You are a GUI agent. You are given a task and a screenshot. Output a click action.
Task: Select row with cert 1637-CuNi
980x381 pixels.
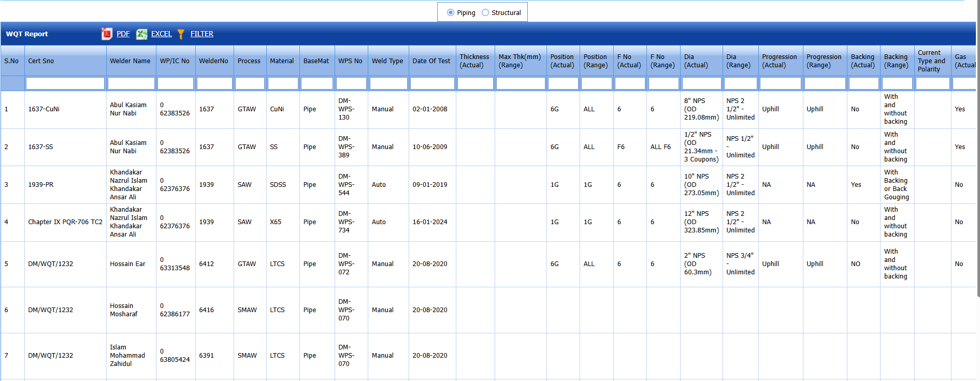point(44,109)
